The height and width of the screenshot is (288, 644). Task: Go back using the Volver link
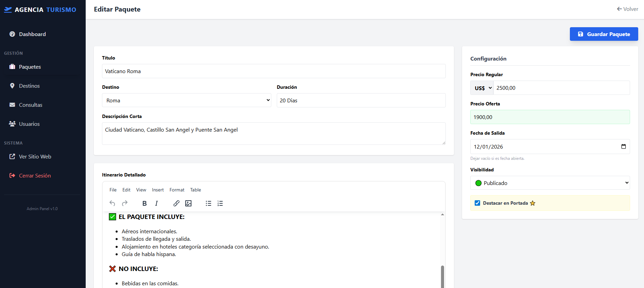point(627,9)
